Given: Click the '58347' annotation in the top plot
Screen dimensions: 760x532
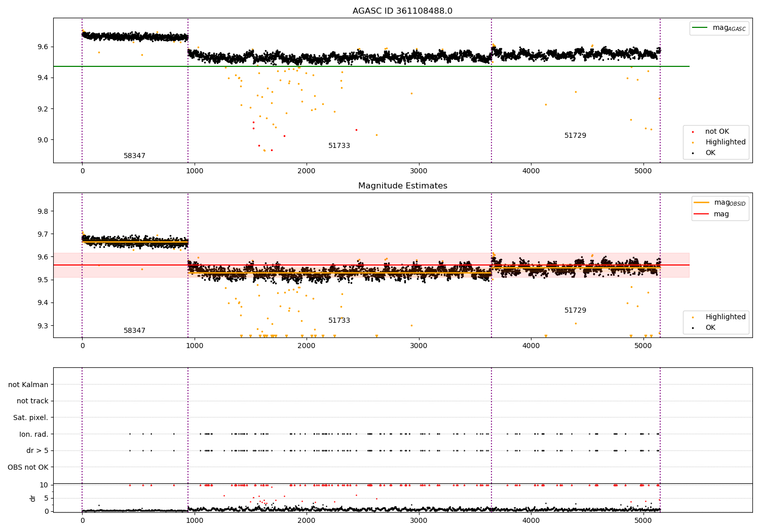Looking at the screenshot, I should (x=134, y=156).
